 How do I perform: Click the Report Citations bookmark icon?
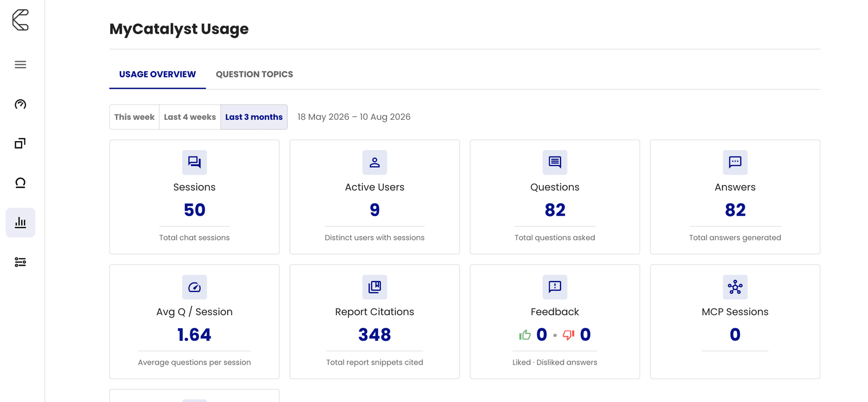coord(375,287)
